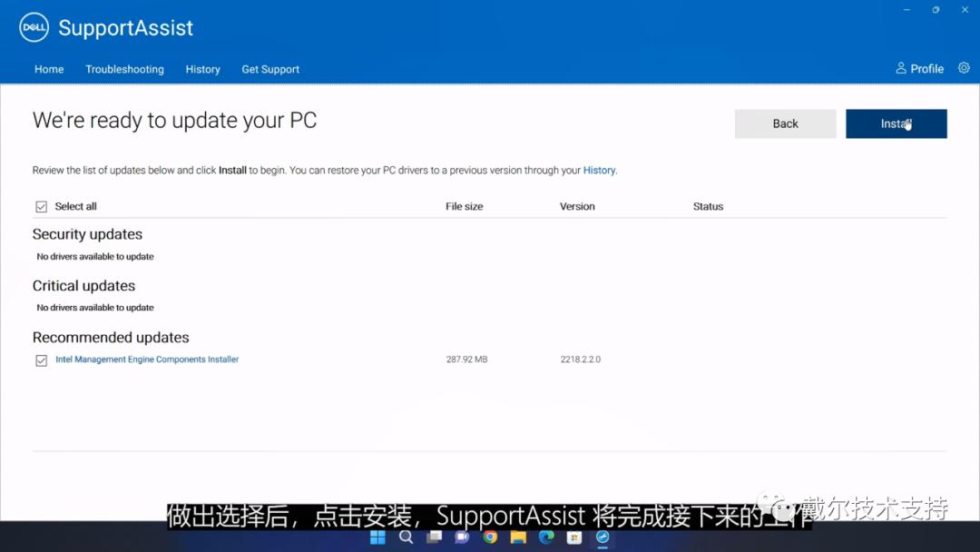Switch to the History tab
The height and width of the screenshot is (552, 980).
[202, 69]
